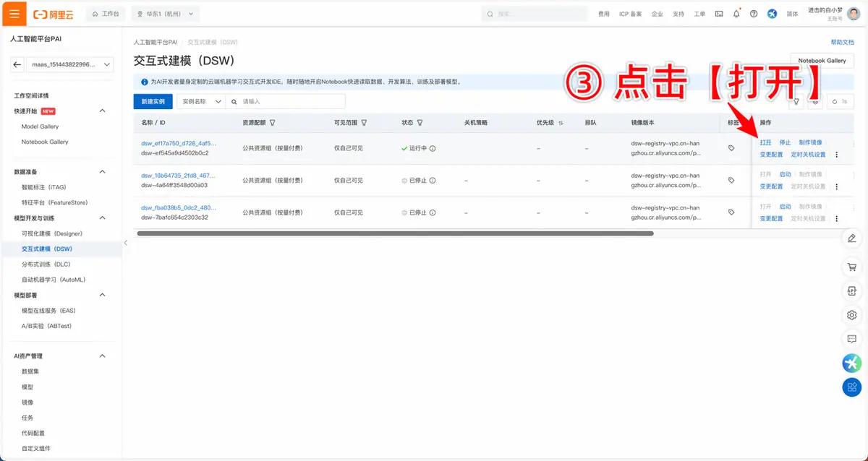Click 停止 for dsw_ef17a750 instance

(x=785, y=142)
